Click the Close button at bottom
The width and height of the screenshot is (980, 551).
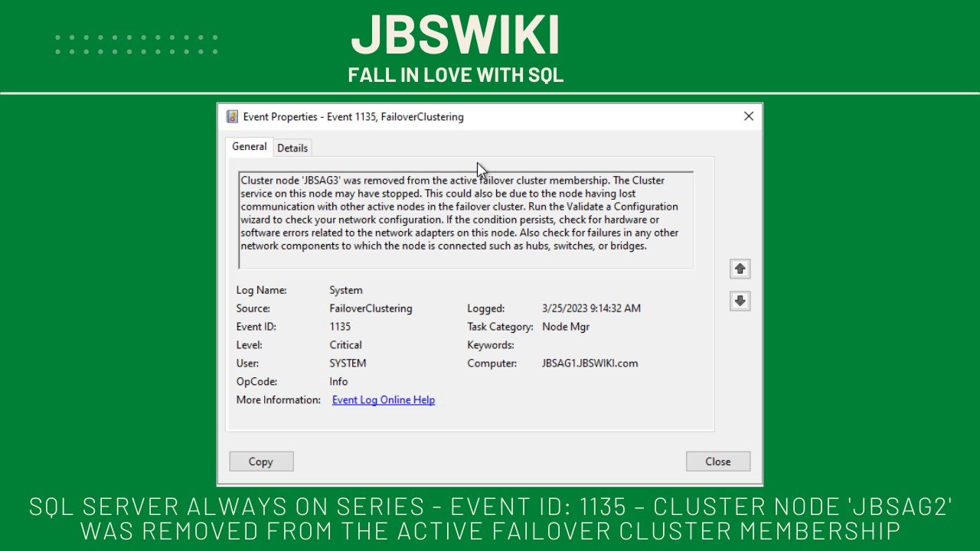pyautogui.click(x=718, y=461)
